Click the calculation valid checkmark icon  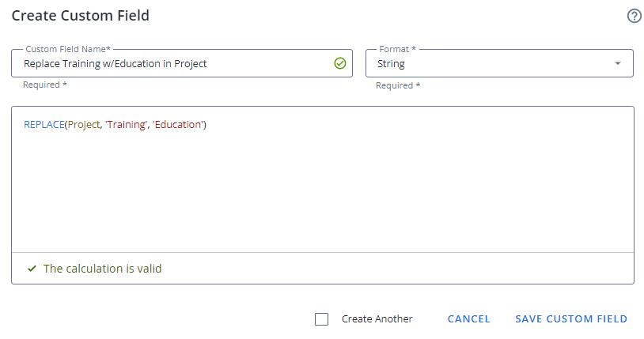tap(32, 269)
